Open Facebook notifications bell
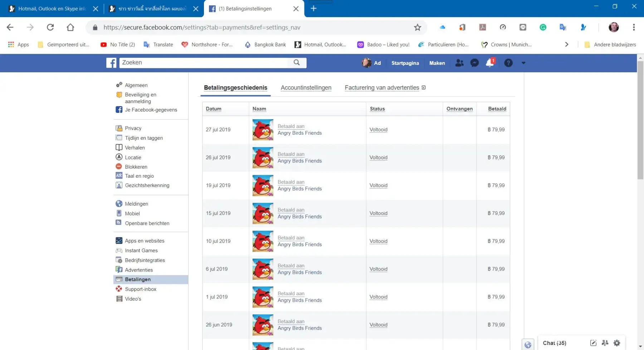Screen dimensions: 644x350 489,63
